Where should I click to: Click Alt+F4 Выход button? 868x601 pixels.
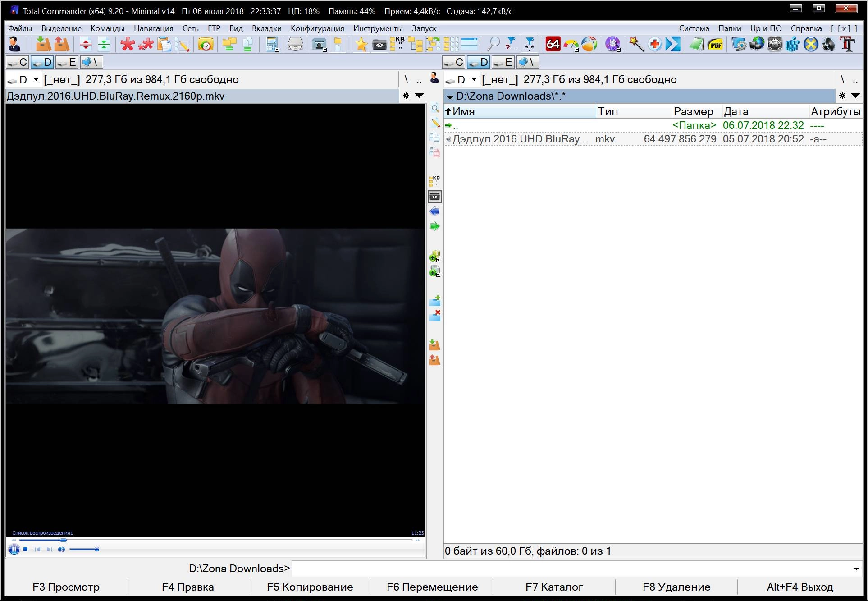click(800, 587)
